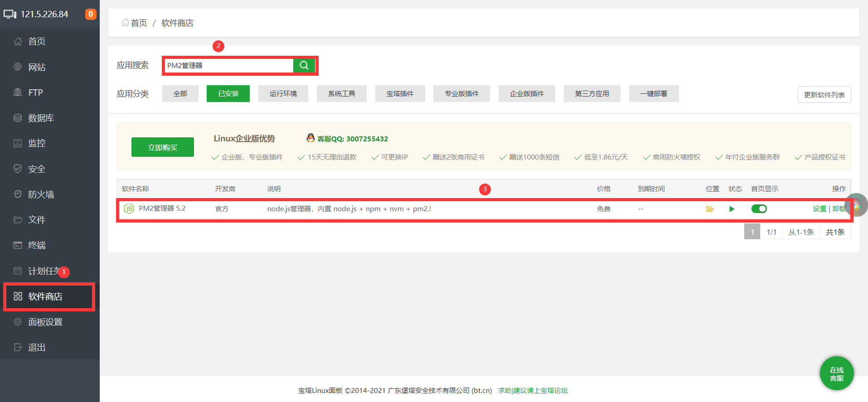Screen dimensions: 868x402
Task: Click the 更新软件列表 button
Action: 824,95
